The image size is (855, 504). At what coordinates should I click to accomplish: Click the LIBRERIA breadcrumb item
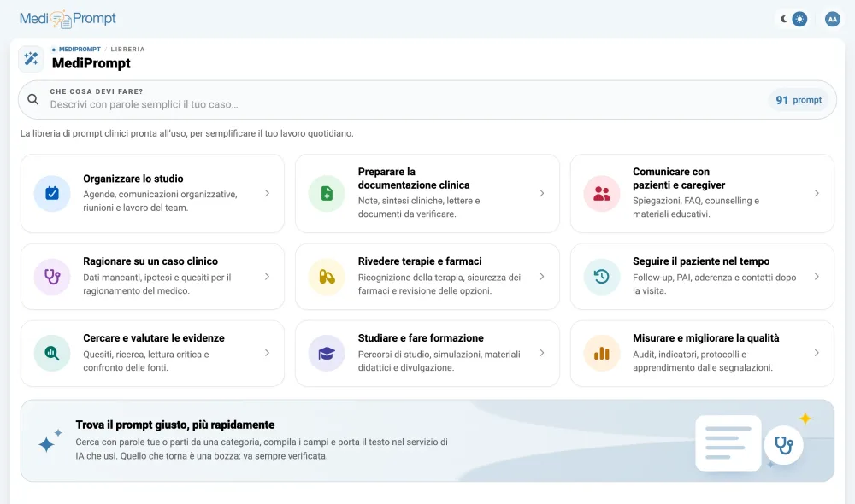click(127, 49)
